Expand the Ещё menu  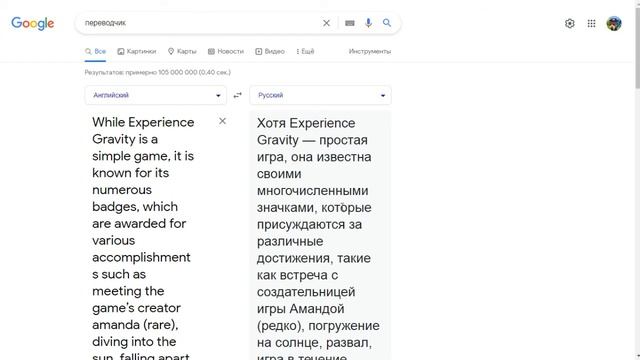(305, 51)
